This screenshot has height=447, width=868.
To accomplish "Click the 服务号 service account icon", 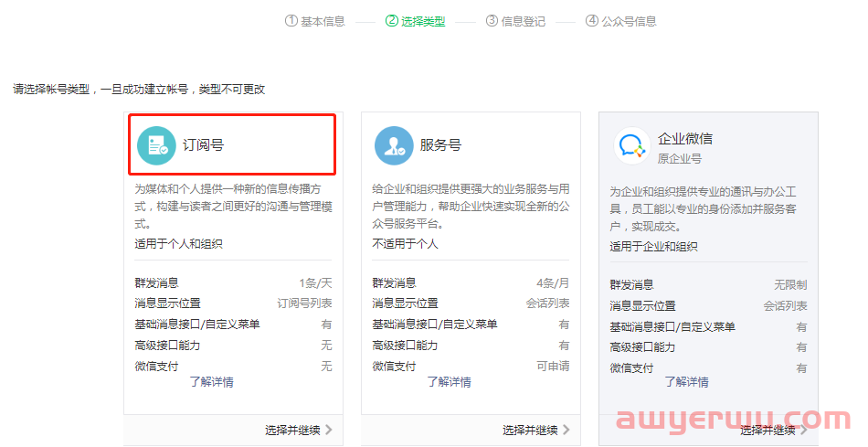I will pos(394,145).
